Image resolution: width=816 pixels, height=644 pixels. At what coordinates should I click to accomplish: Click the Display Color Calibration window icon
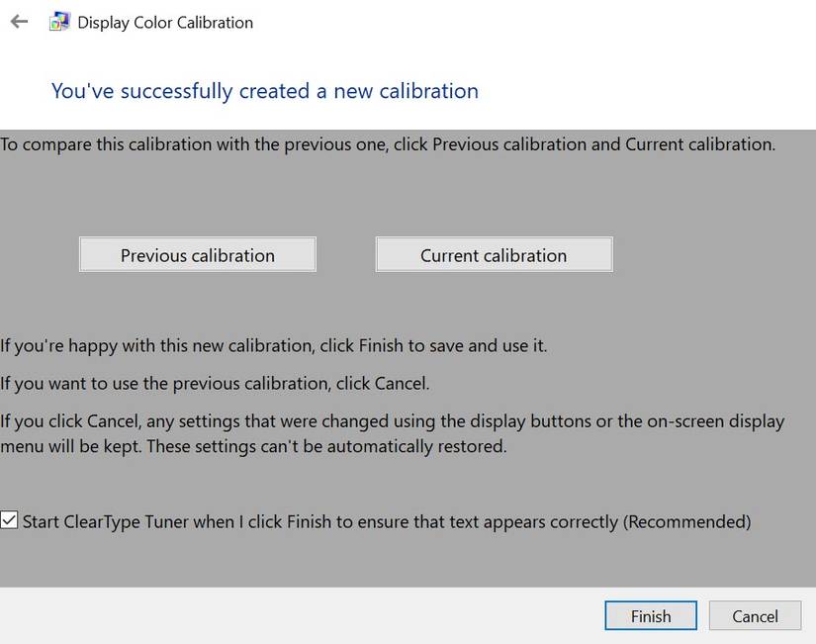coord(57,21)
